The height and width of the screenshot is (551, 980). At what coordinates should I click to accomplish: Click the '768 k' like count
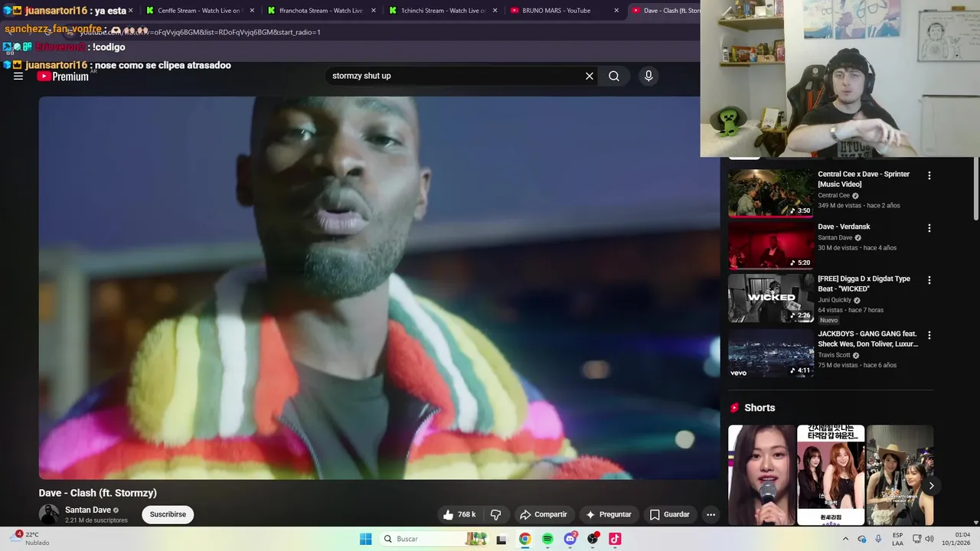tap(467, 514)
